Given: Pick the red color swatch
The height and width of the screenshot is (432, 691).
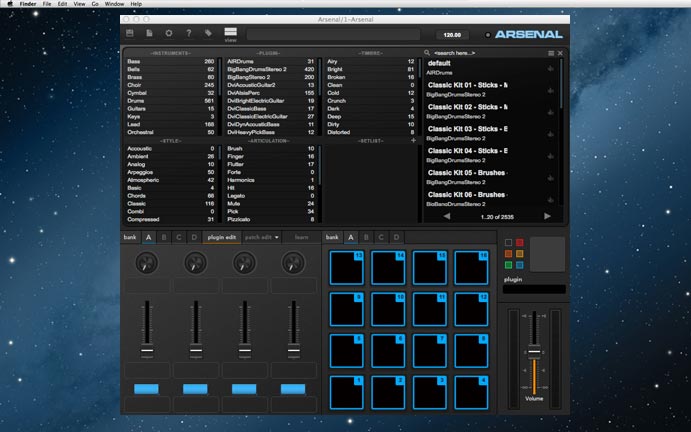Looking at the screenshot, I should pyautogui.click(x=520, y=242).
